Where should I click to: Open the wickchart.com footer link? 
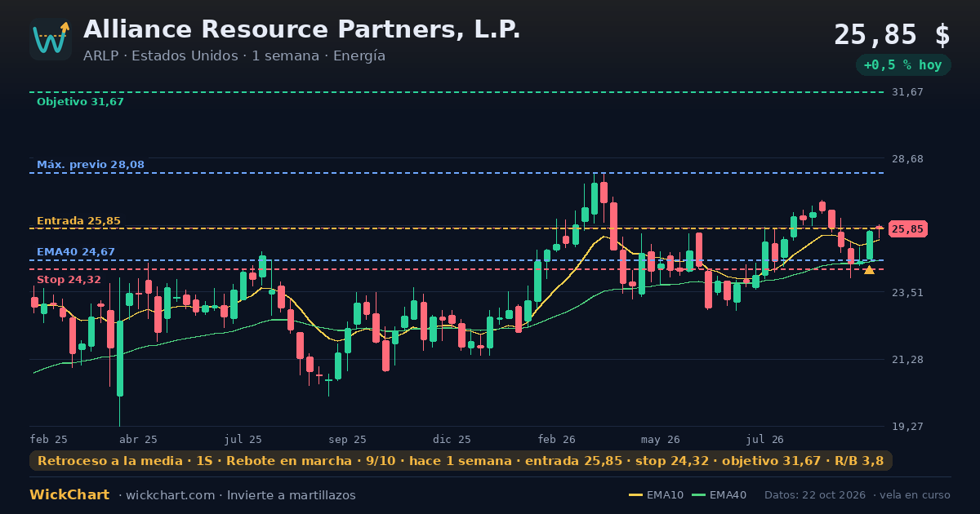pos(170,495)
